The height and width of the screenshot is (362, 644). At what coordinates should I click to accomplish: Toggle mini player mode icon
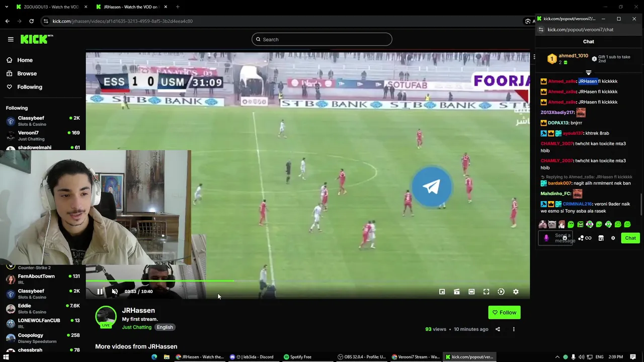tap(442, 292)
